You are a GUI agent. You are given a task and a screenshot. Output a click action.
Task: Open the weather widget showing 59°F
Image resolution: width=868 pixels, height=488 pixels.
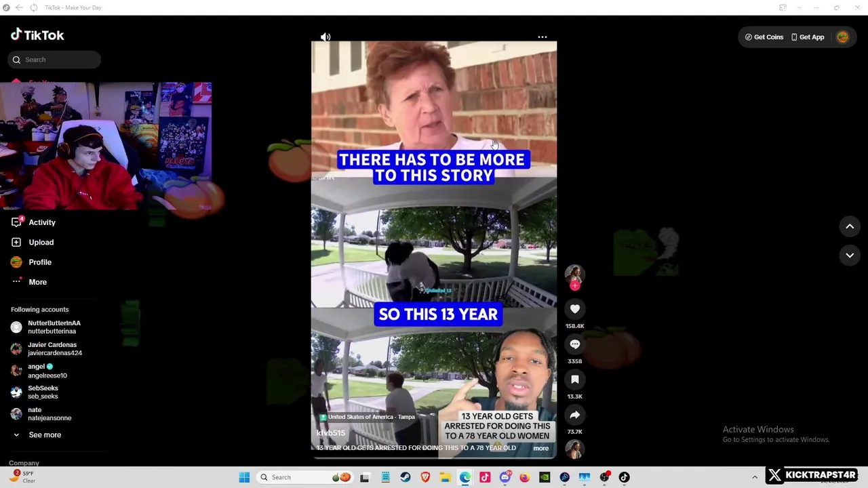[x=22, y=476]
